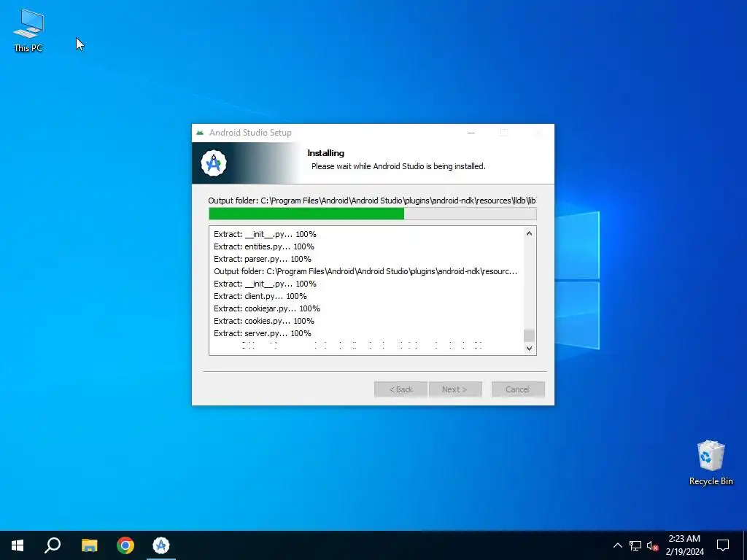Click the green installation progress bar
747x560 pixels.
(373, 214)
